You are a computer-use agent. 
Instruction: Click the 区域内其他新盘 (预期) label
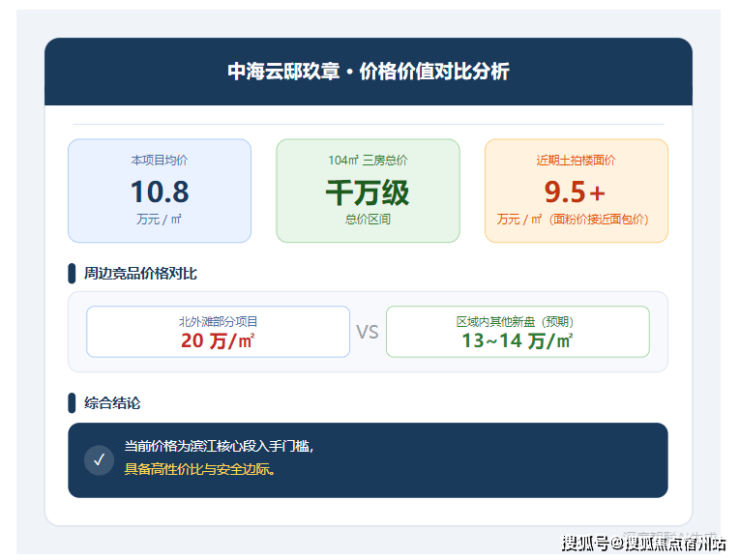(515, 322)
